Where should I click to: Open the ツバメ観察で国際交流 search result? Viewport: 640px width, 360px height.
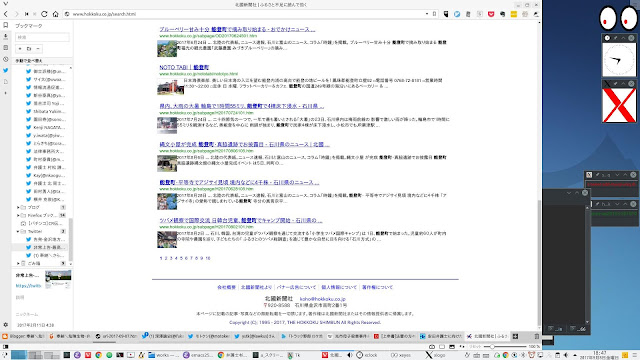click(x=241, y=220)
